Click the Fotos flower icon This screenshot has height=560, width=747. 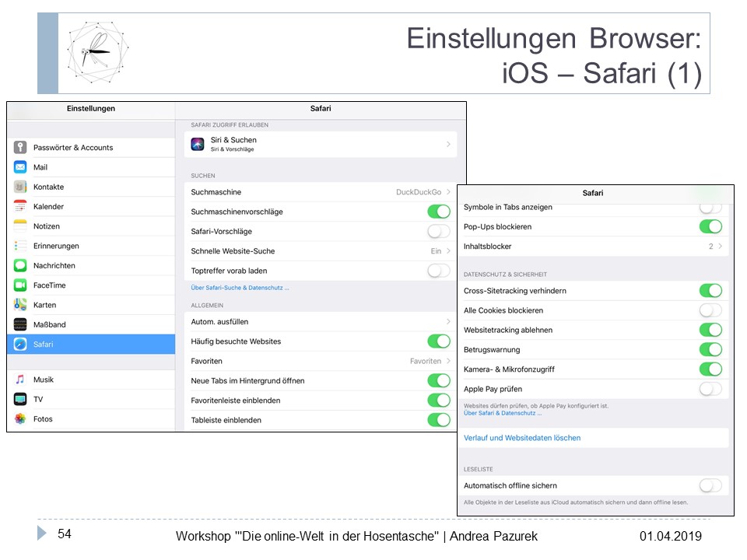click(x=20, y=418)
